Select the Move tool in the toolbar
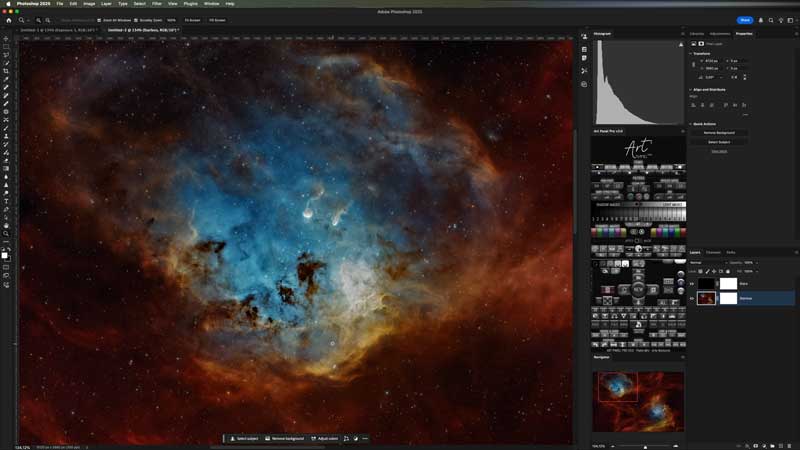The image size is (800, 450). [6, 38]
